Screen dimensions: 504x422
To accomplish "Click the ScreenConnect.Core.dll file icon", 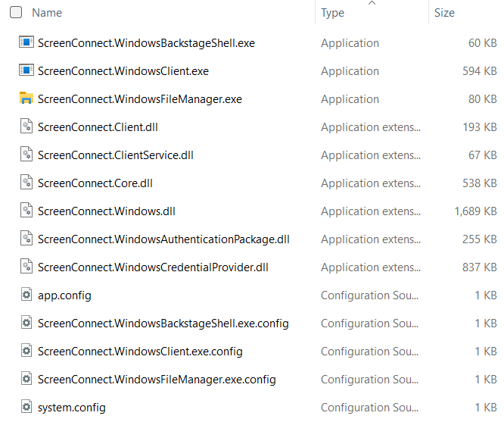I will click(x=26, y=183).
